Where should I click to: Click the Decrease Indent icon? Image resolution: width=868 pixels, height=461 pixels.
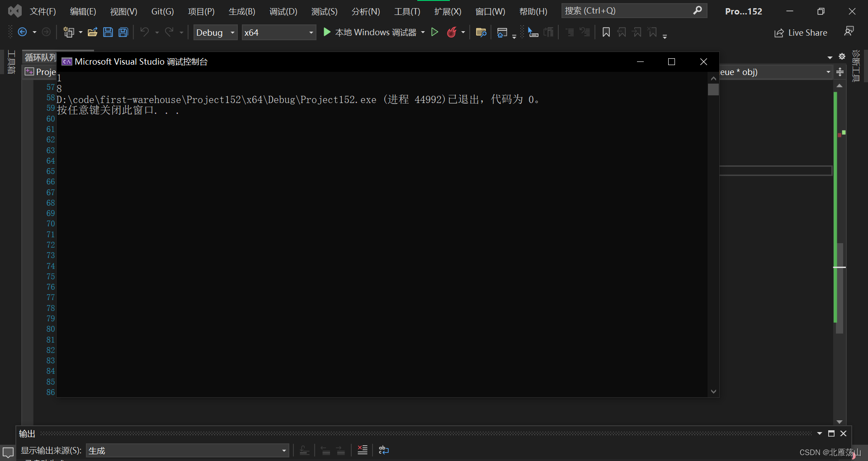coord(570,32)
